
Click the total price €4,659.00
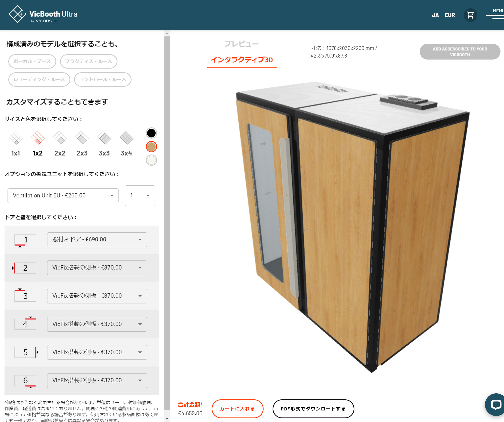pos(190,413)
